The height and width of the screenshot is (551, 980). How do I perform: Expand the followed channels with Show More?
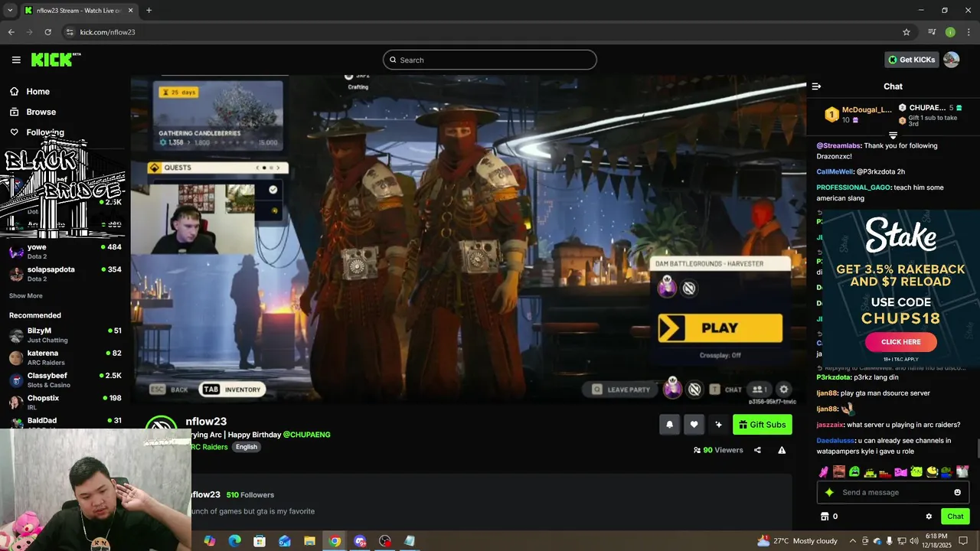point(26,295)
